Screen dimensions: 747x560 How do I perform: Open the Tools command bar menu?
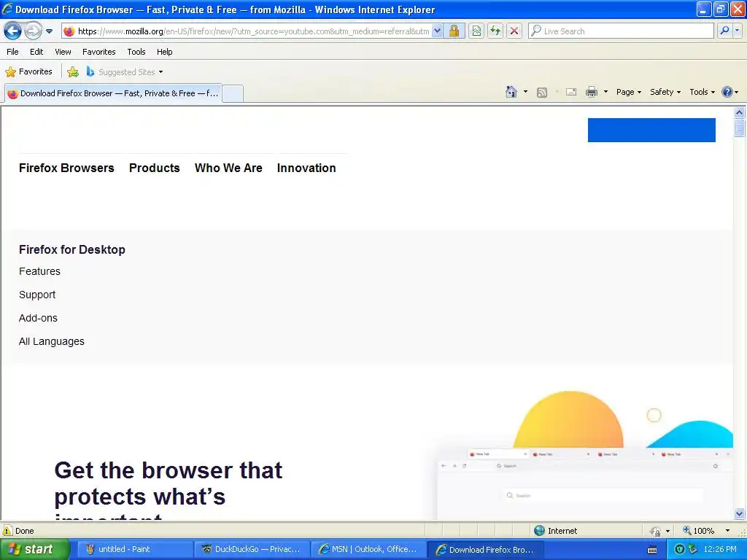pos(702,92)
